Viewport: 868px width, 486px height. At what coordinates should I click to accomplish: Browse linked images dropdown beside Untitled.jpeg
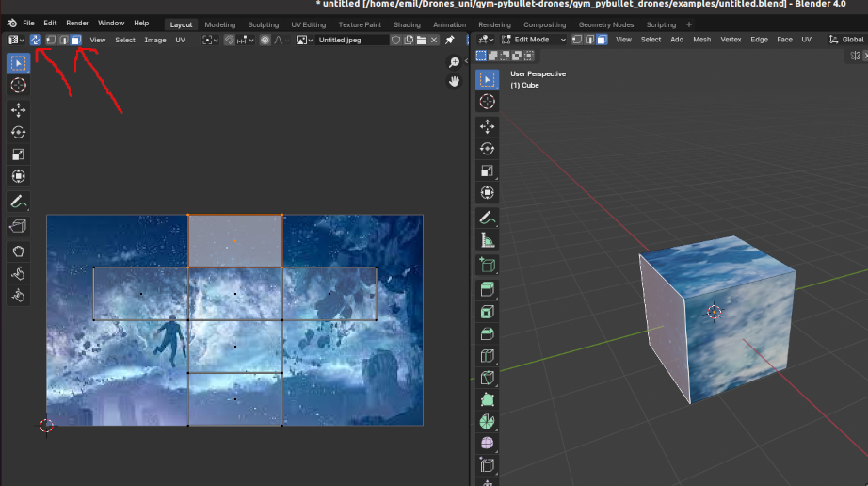point(305,40)
